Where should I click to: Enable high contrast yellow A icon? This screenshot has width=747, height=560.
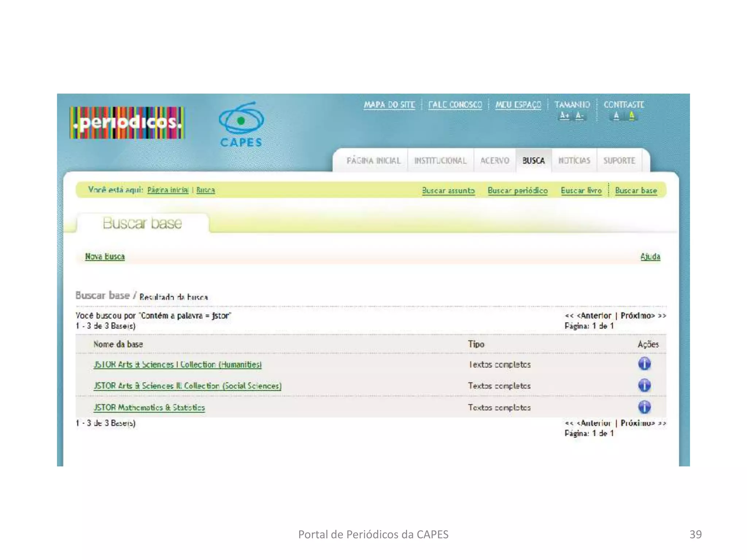(631, 116)
